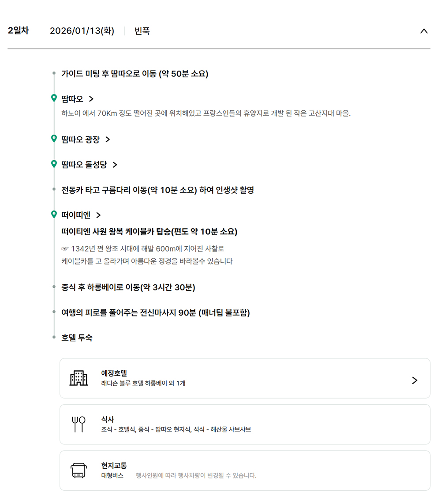Screen dimensions: 441x504
Task: Expand details arrow next to 땀따오 돌성당
Action: (115, 165)
